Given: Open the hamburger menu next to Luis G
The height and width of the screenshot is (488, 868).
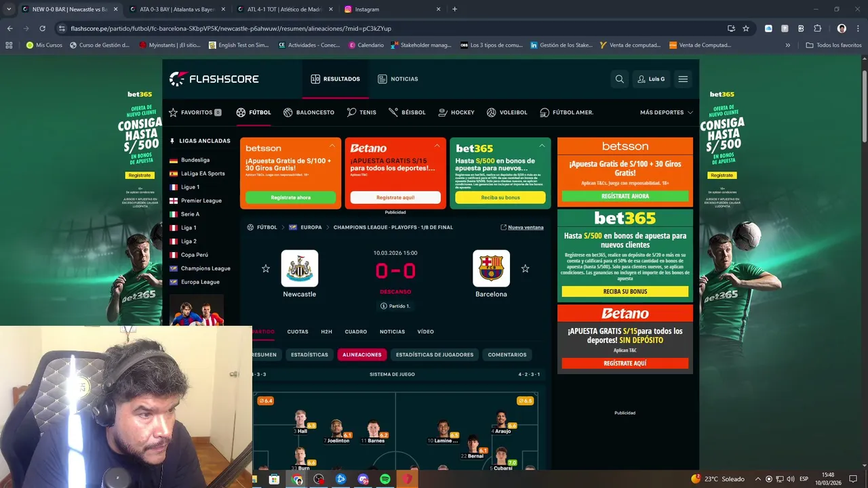Looking at the screenshot, I should pos(683,79).
